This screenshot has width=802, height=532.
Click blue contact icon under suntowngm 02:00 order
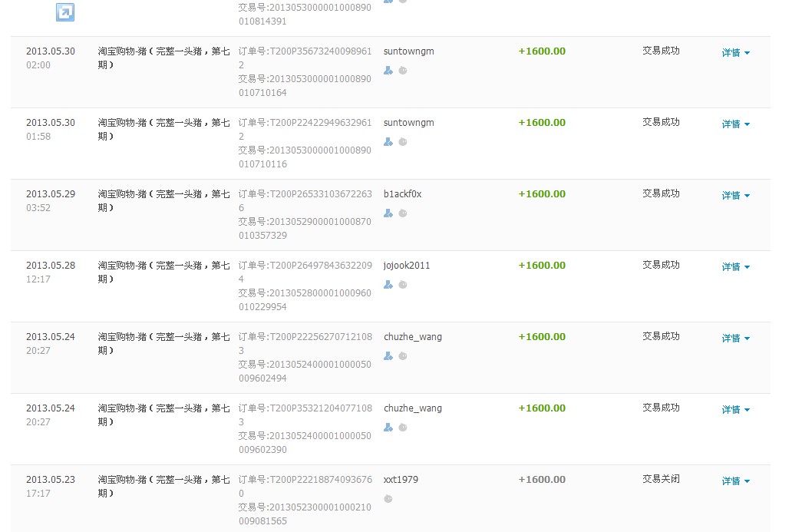coord(388,71)
